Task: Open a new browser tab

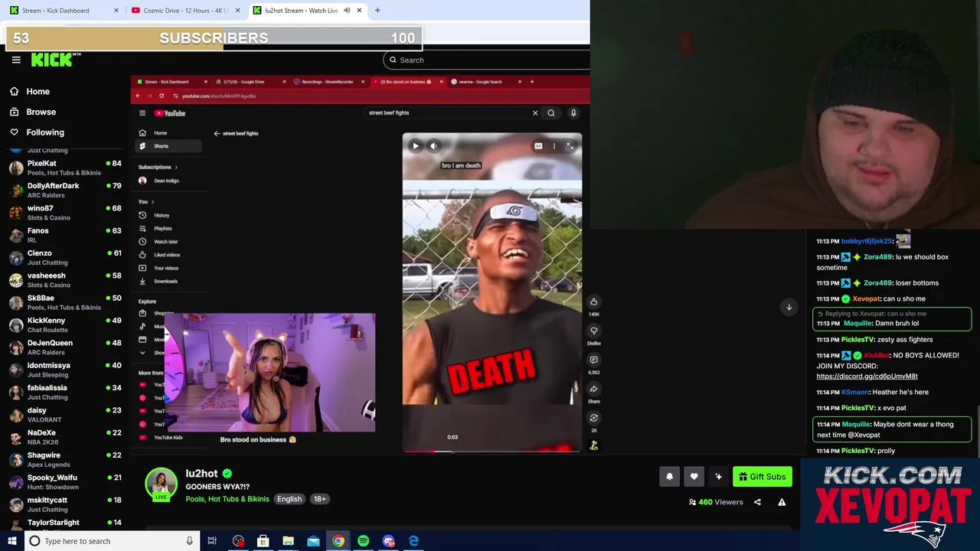Action: (377, 11)
